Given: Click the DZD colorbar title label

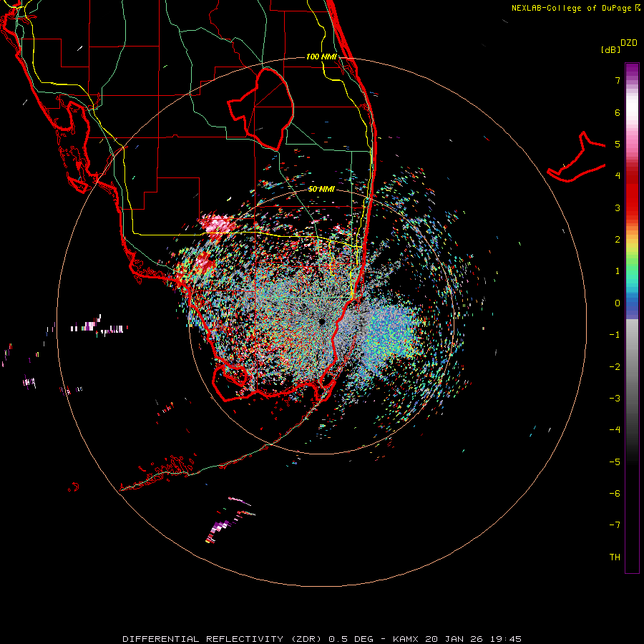Looking at the screenshot, I should (629, 43).
